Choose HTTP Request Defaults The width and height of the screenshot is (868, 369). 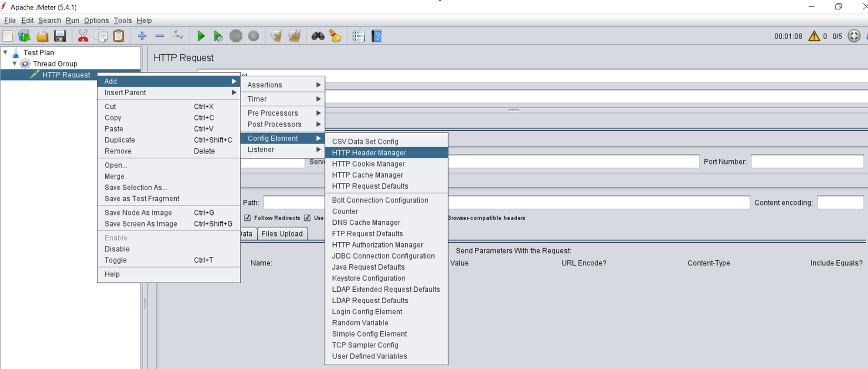pos(387,186)
